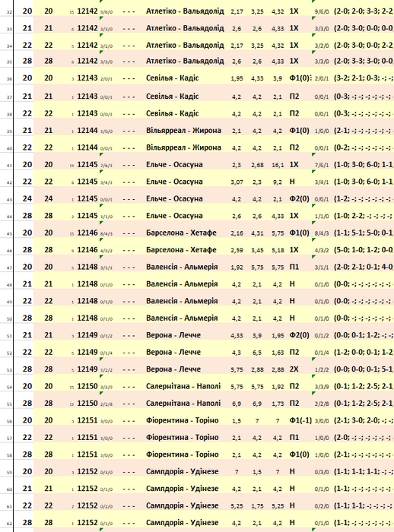This screenshot has width=394, height=532.
Task: Select Ф2(0) prediction in row 51
Action: click(x=300, y=335)
